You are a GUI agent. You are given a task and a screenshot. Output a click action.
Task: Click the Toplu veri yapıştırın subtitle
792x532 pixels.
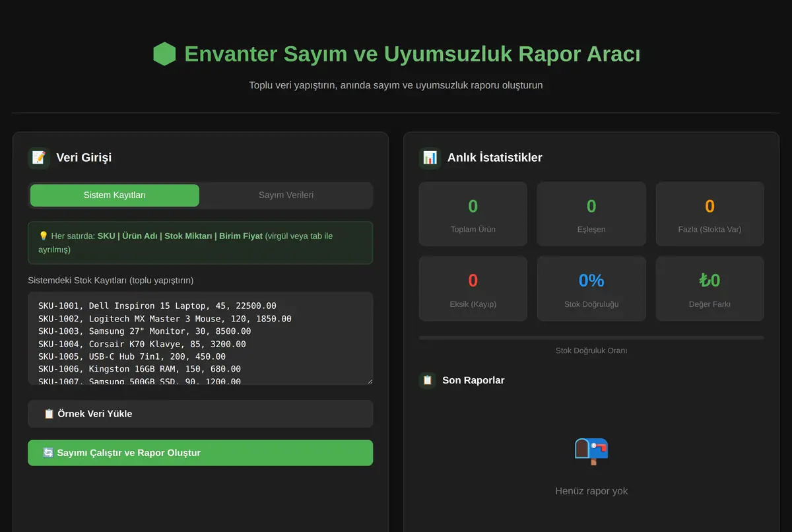396,85
